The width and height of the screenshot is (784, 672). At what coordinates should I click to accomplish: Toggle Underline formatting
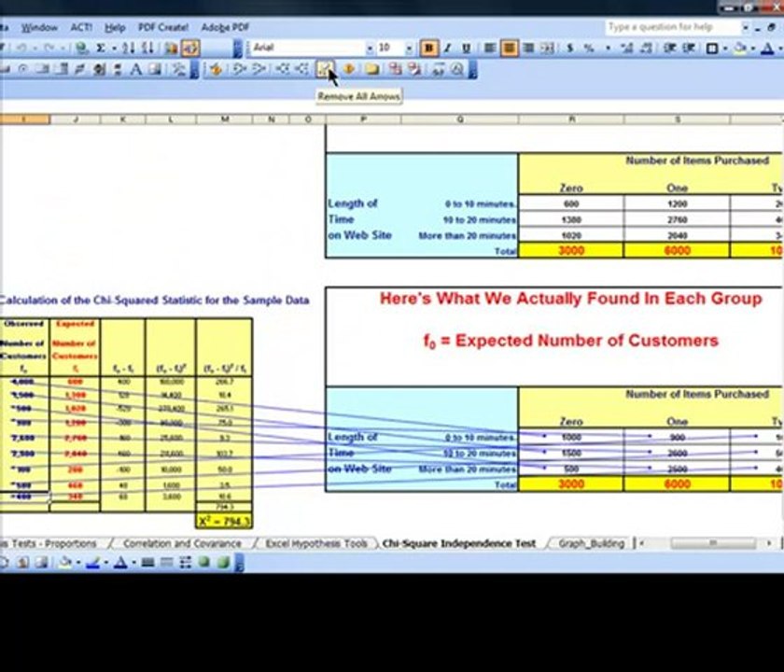click(466, 48)
